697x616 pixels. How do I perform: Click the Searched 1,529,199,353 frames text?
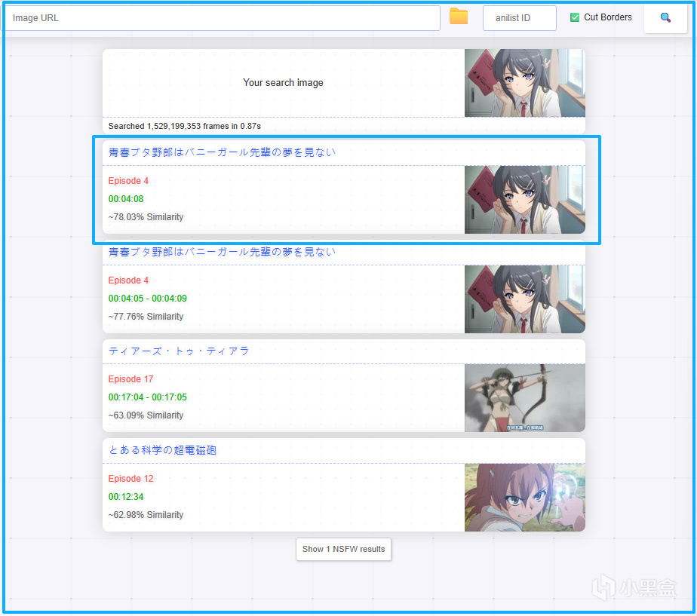[185, 126]
